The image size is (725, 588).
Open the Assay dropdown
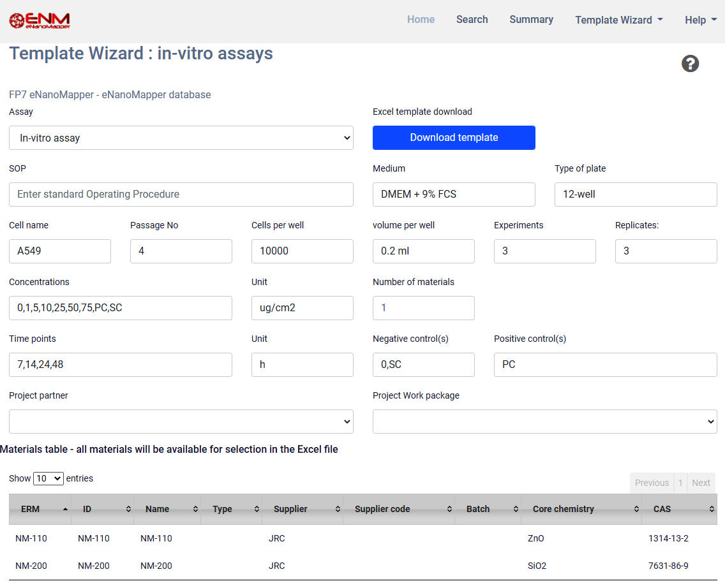coord(181,138)
